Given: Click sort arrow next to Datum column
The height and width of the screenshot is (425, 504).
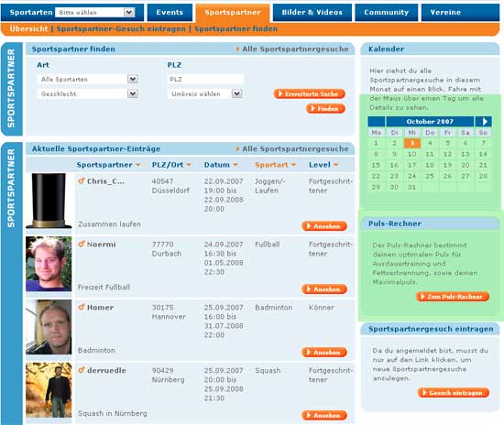Looking at the screenshot, I should tap(236, 165).
